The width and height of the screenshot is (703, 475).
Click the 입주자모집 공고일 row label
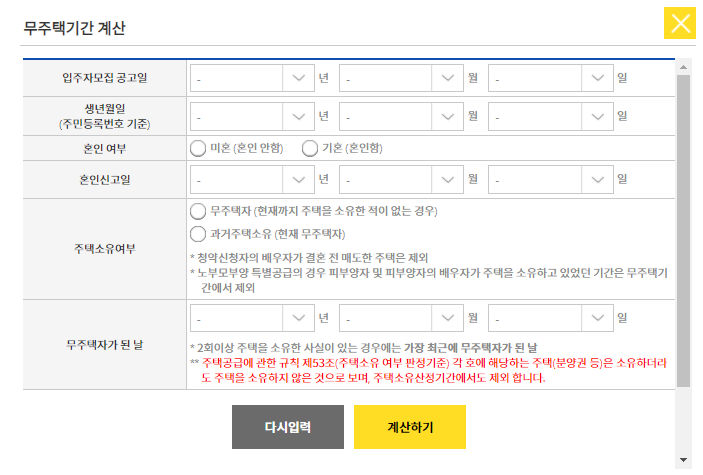104,78
